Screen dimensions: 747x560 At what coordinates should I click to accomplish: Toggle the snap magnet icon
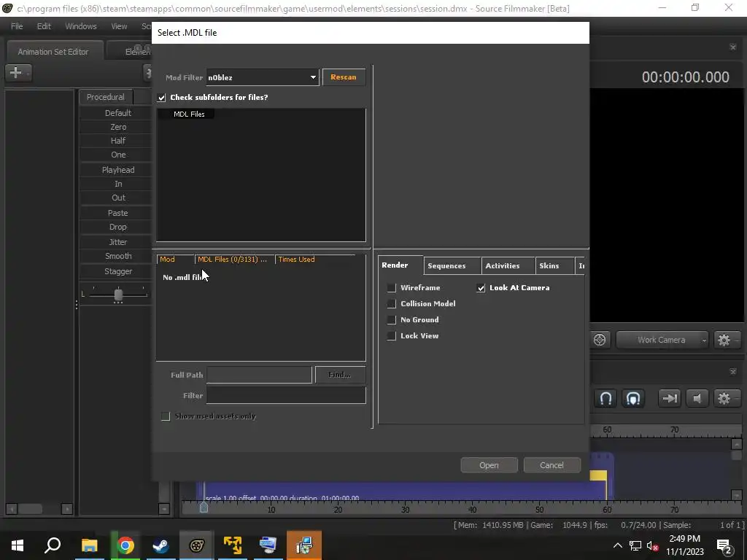[x=605, y=398]
